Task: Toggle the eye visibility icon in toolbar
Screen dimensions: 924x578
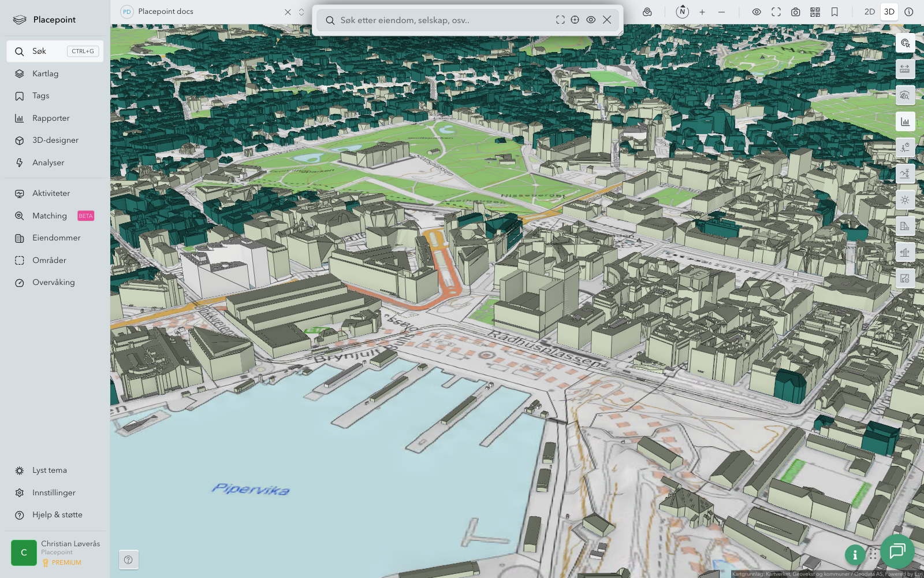Action: coord(757,12)
